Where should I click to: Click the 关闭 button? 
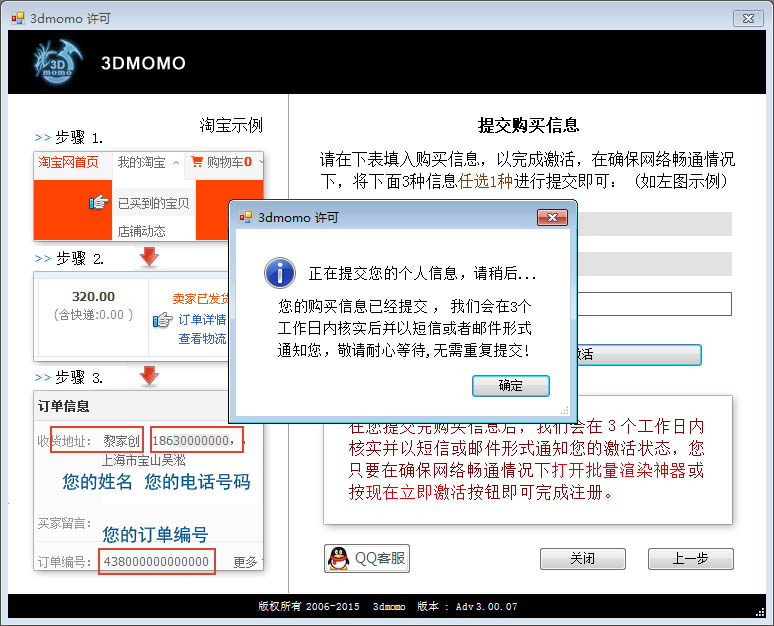pyautogui.click(x=582, y=559)
